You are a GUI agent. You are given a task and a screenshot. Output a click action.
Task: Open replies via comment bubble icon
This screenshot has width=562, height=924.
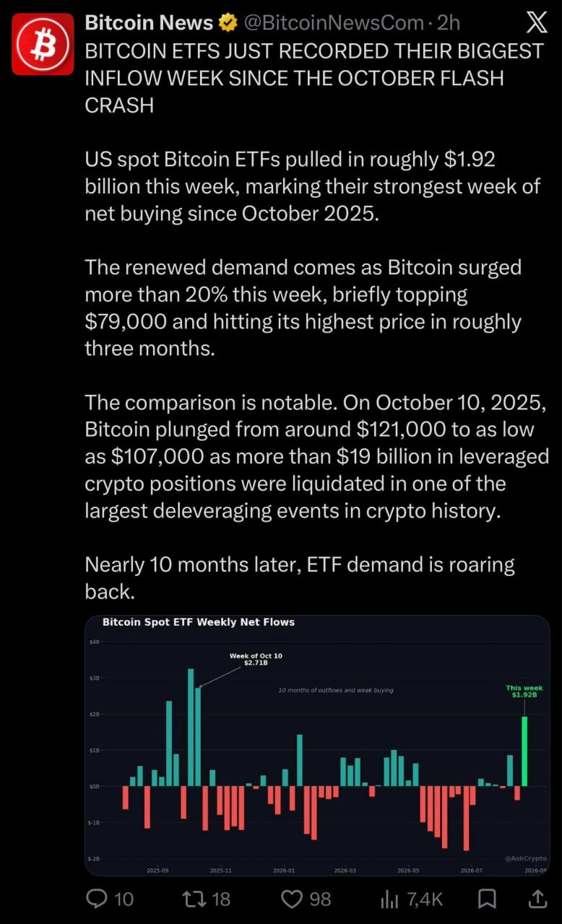click(x=97, y=899)
